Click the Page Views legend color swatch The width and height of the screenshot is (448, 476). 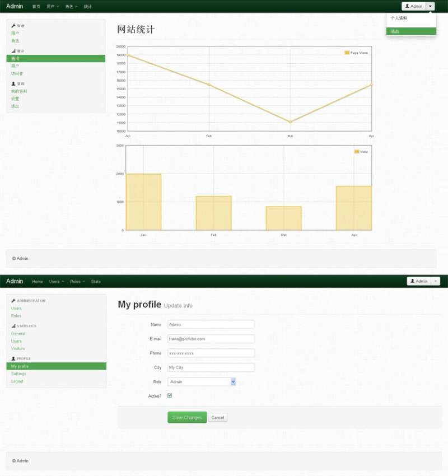tap(347, 53)
